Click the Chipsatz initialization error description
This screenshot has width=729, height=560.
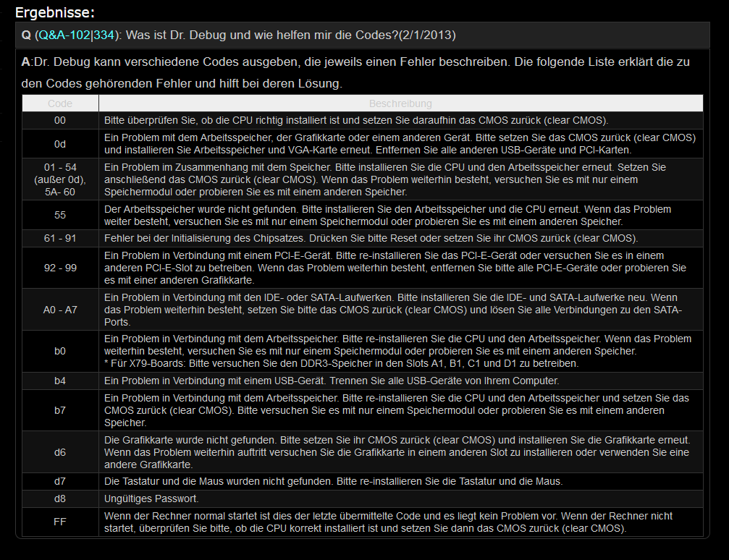tap(371, 239)
